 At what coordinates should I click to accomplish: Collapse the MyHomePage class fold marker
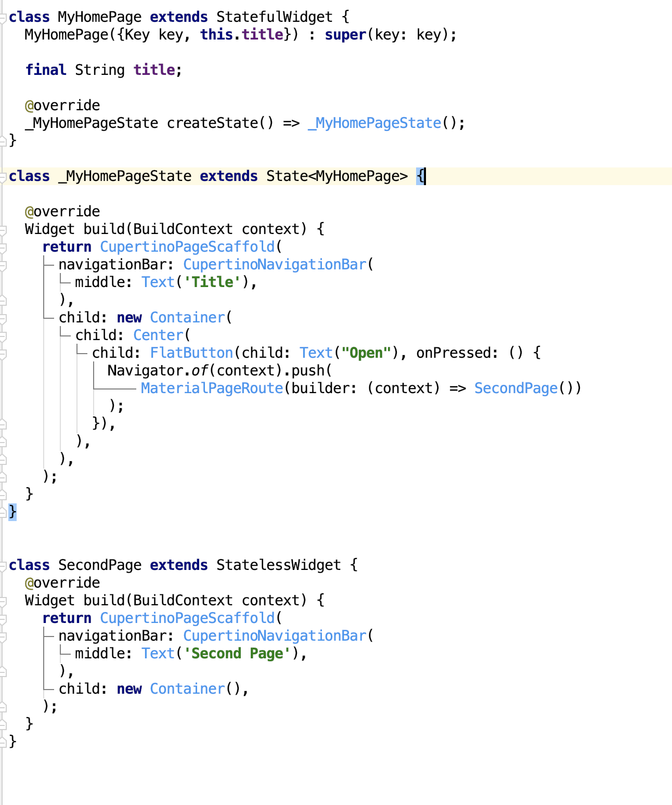[3, 17]
